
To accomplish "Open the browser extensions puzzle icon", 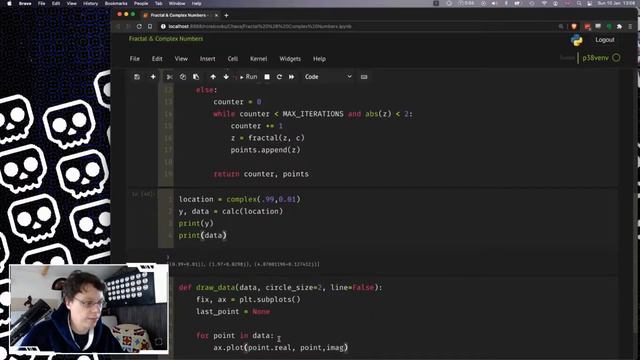I will click(619, 27).
